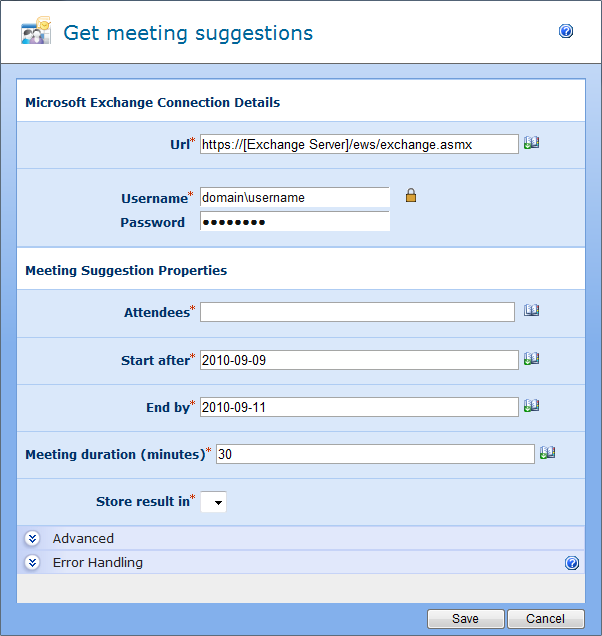Click the padlock icon next to Username

(410, 196)
